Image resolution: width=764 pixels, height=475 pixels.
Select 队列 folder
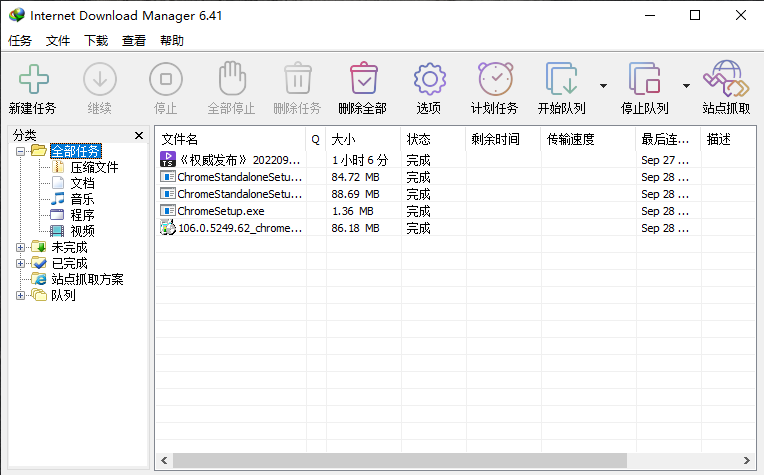[x=63, y=295]
